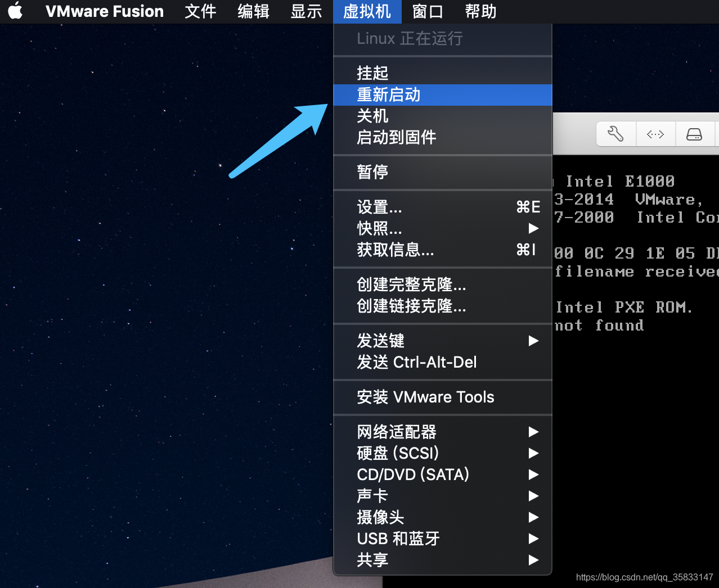
Task: Choose 安装 VMware Tools
Action: point(443,397)
